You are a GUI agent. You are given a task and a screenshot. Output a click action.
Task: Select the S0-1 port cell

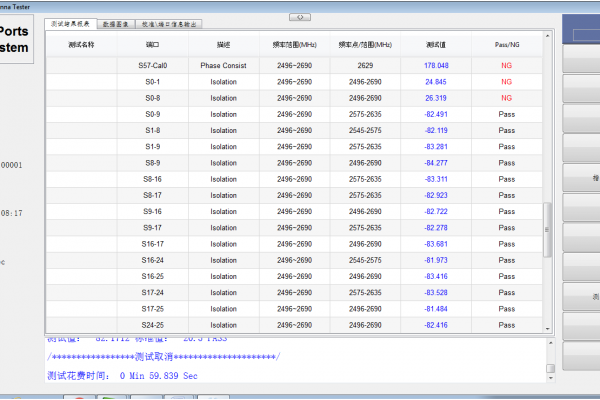click(153, 82)
